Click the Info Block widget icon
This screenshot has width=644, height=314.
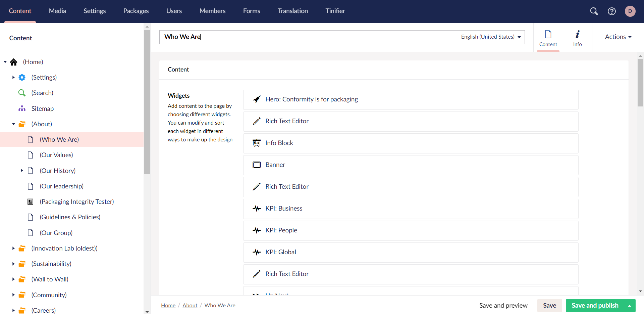tap(257, 143)
